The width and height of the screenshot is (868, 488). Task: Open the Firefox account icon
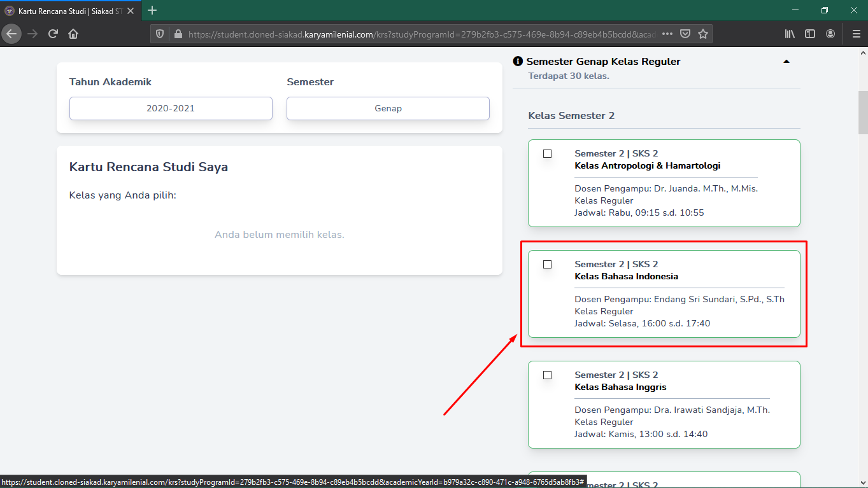(x=830, y=34)
